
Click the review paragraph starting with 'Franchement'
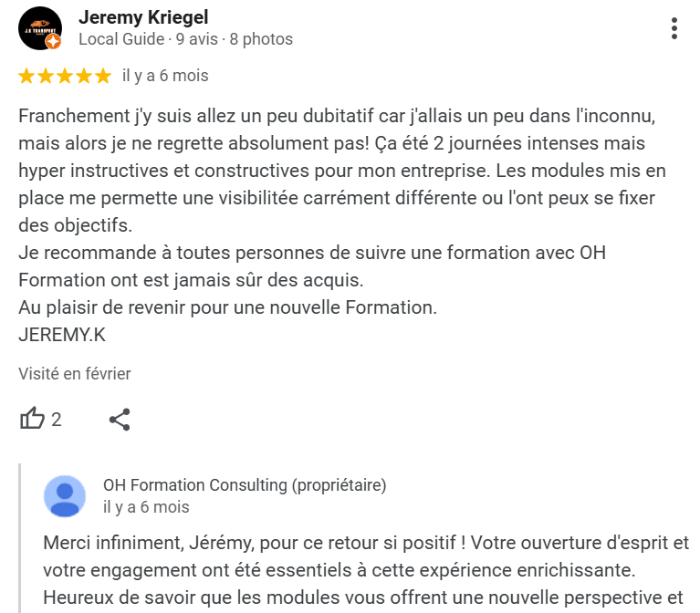(343, 171)
